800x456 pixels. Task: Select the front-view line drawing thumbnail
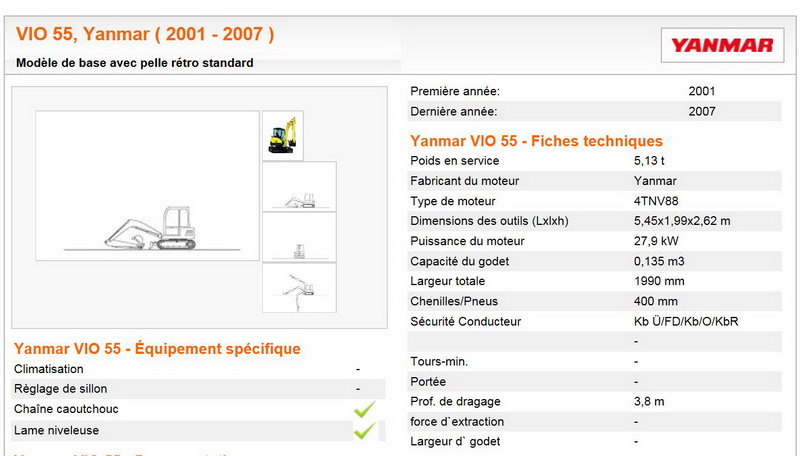[298, 237]
